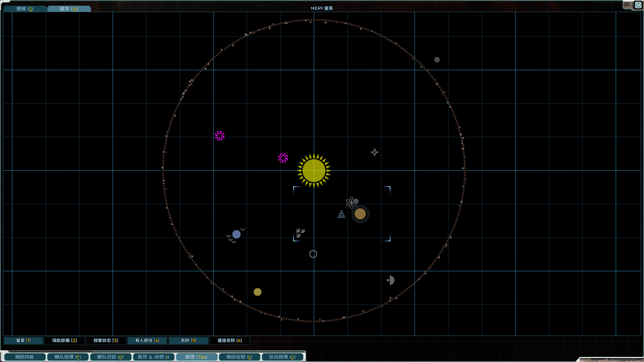Image resolution: width=644 pixels, height=362 pixels.
Task: Click the brown planet with dark halo
Action: [x=360, y=214]
